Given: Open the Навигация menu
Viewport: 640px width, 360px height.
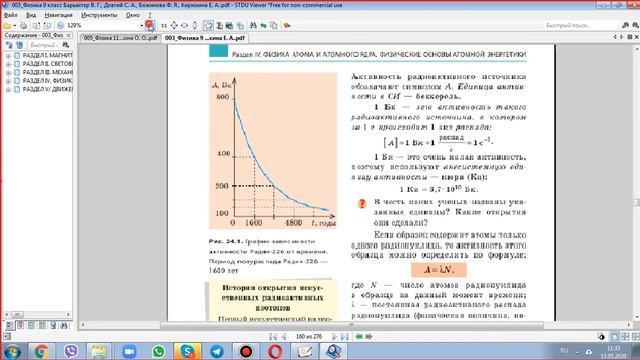Looking at the screenshot, I should point(58,15).
